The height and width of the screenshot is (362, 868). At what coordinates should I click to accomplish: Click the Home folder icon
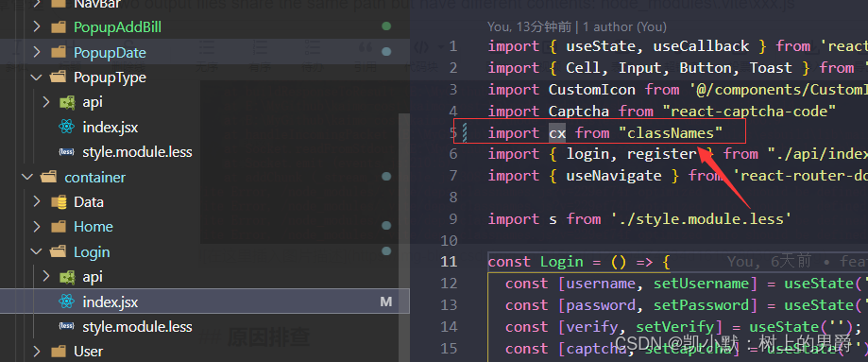tap(59, 227)
